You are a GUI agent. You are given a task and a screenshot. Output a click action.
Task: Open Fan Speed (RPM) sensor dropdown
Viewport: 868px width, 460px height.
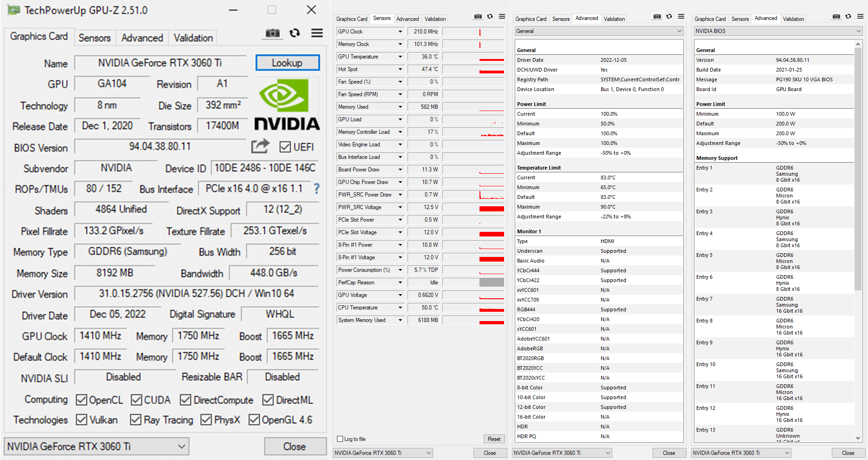400,94
